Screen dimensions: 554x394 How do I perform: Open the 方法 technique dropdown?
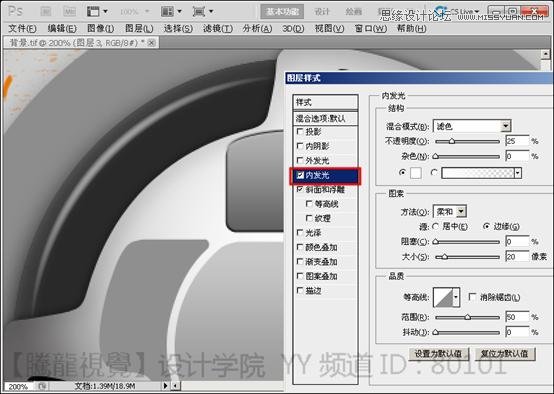point(450,212)
